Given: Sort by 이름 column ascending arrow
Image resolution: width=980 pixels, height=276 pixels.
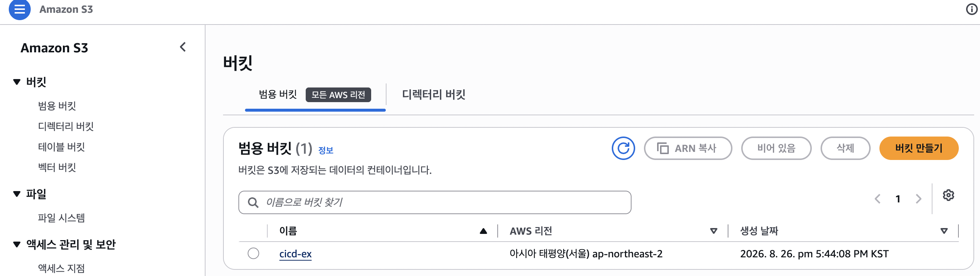Looking at the screenshot, I should tap(483, 231).
